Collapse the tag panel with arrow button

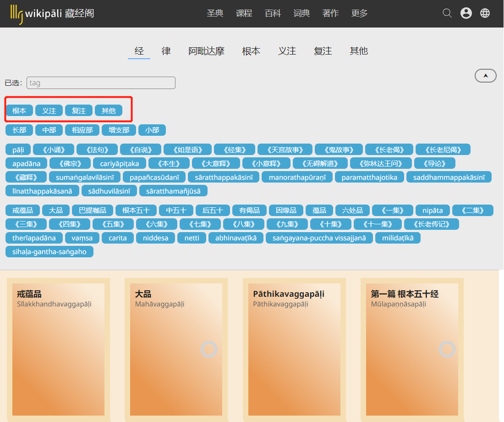tap(486, 76)
